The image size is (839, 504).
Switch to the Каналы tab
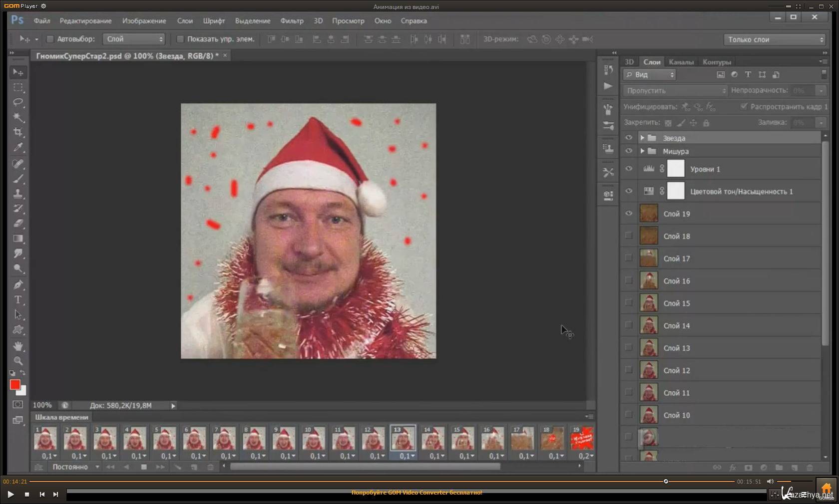pyautogui.click(x=681, y=62)
